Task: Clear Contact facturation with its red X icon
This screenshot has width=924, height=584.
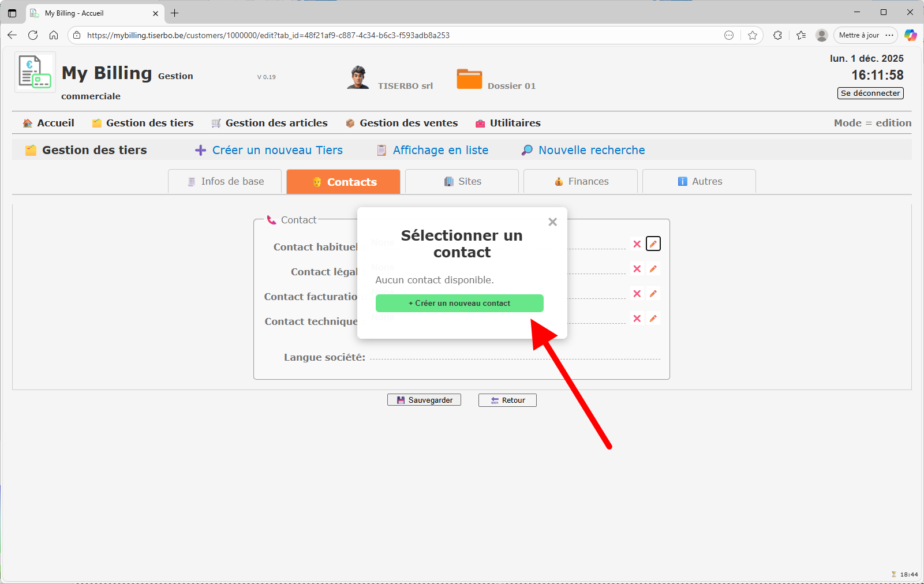Action: pos(637,294)
